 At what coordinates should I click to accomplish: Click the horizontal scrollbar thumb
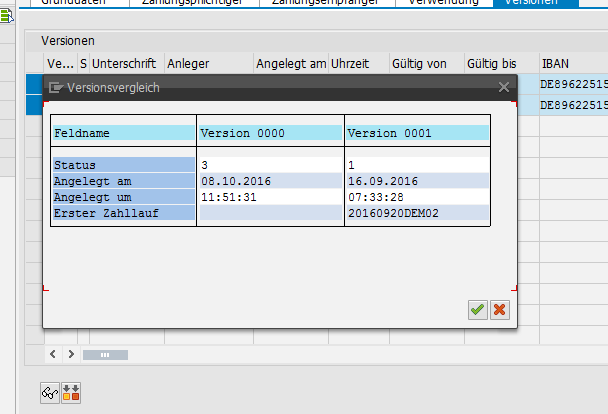[98, 354]
